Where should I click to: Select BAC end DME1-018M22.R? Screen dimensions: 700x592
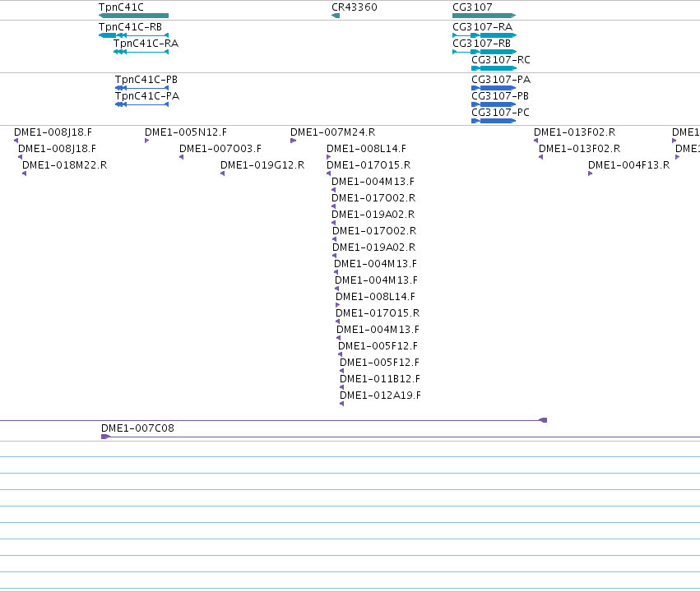click(x=65, y=165)
